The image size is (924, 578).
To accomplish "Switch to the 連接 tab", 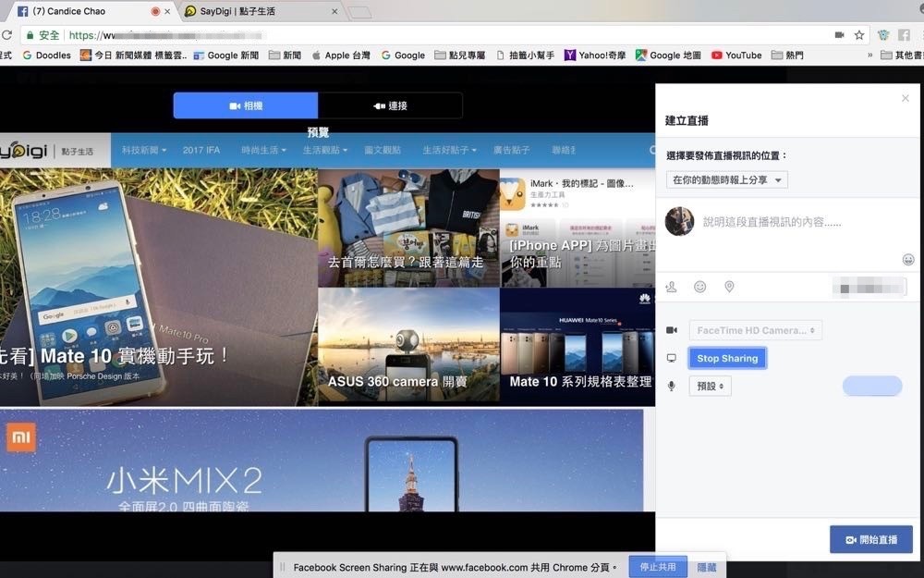I will click(390, 106).
